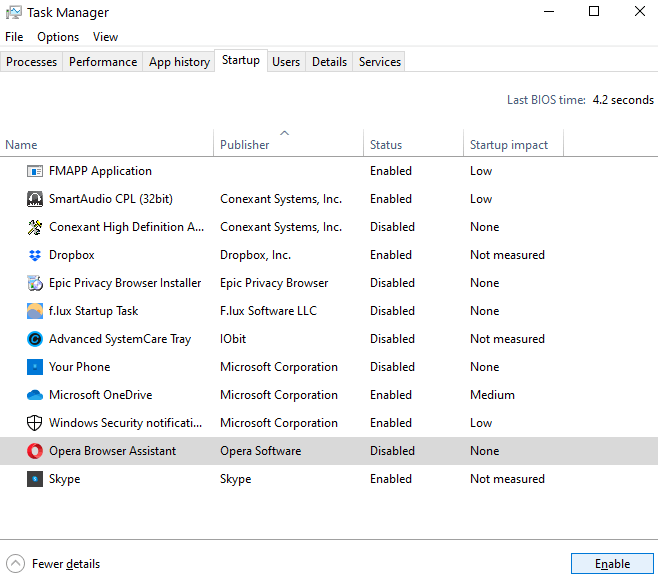The height and width of the screenshot is (586, 658).
Task: Switch to the Users tab
Action: [286, 62]
